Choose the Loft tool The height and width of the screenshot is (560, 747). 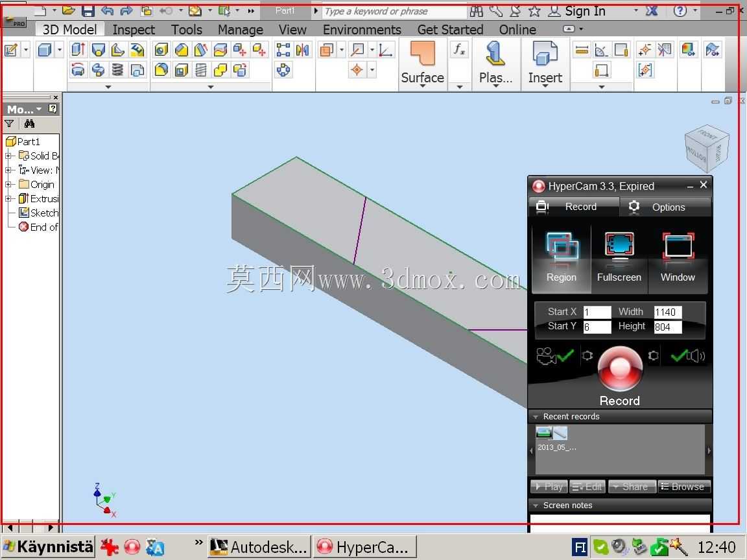tap(98, 49)
